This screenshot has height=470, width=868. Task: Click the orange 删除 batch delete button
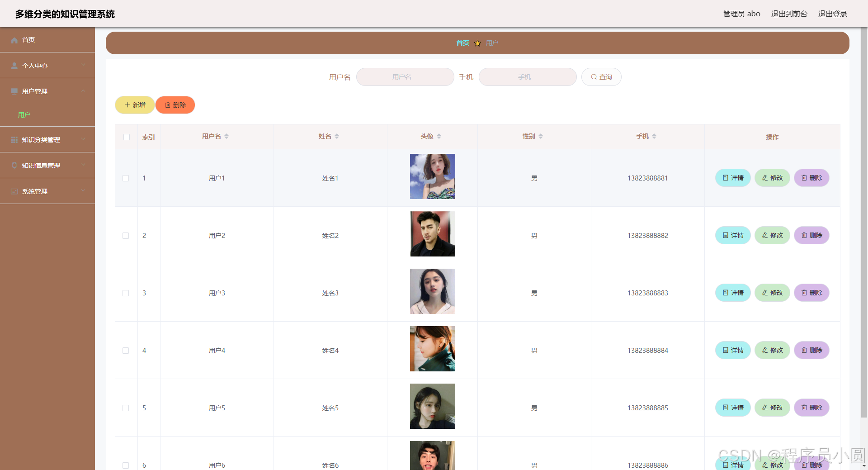(175, 105)
